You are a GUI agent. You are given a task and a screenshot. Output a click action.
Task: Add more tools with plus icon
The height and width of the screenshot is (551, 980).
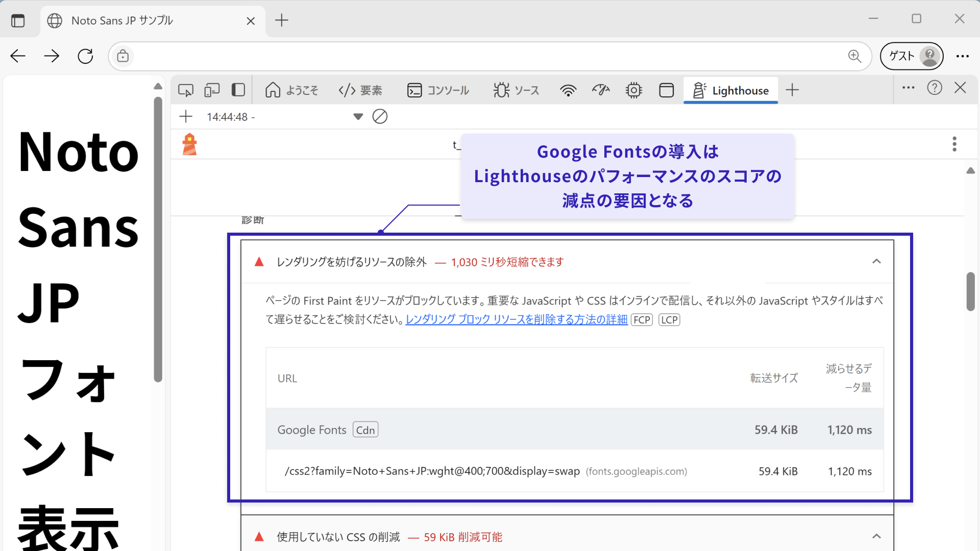pos(792,90)
